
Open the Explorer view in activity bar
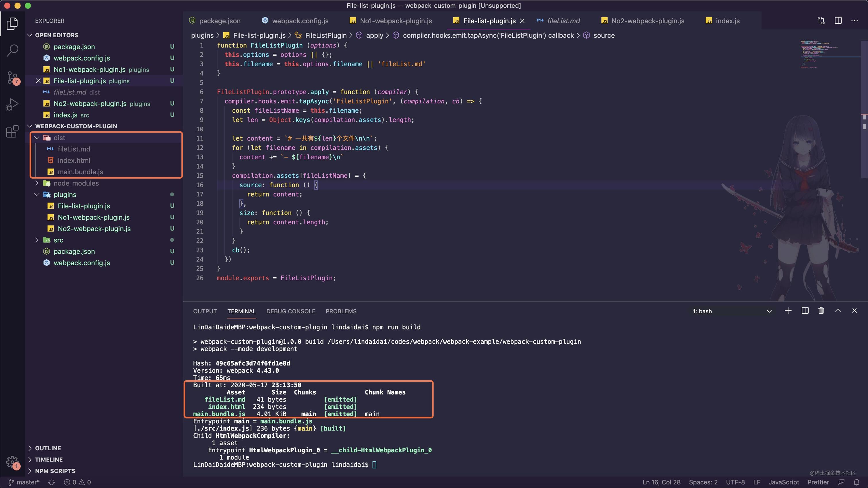click(12, 24)
